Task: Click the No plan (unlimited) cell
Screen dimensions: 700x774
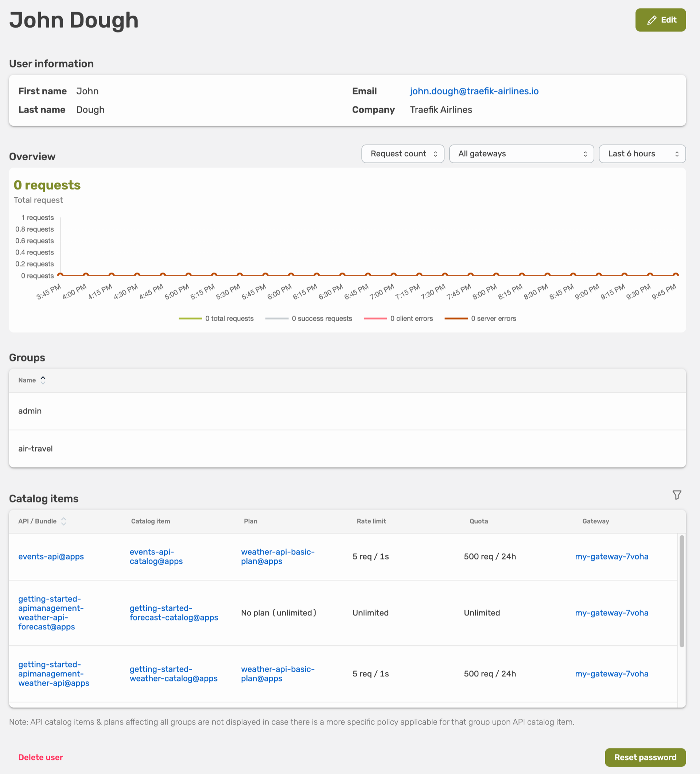Action: point(279,613)
